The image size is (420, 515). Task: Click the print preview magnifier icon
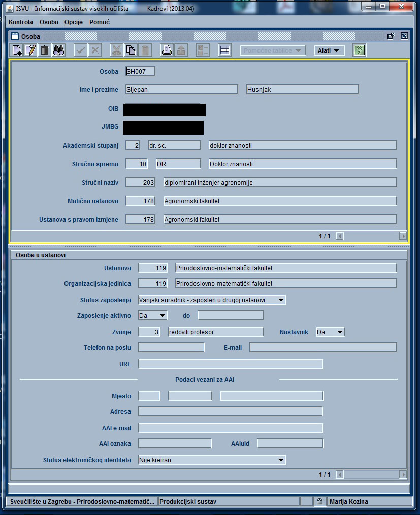tap(167, 50)
